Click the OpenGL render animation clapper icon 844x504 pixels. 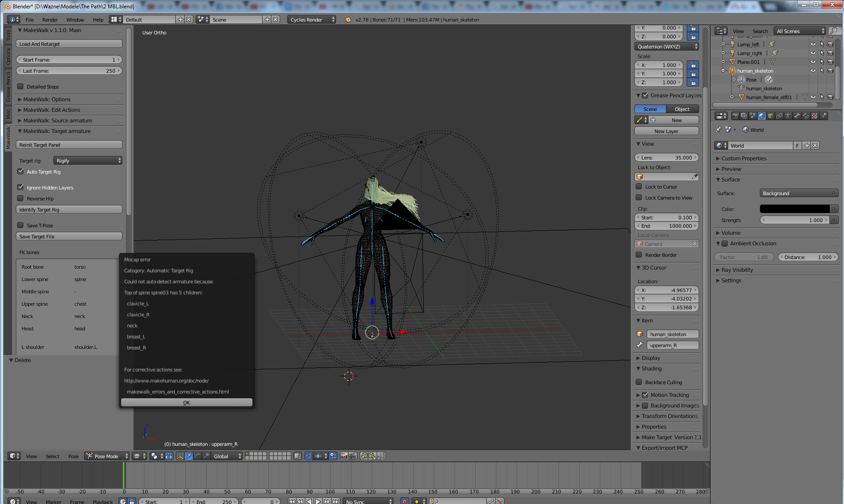tap(352, 456)
